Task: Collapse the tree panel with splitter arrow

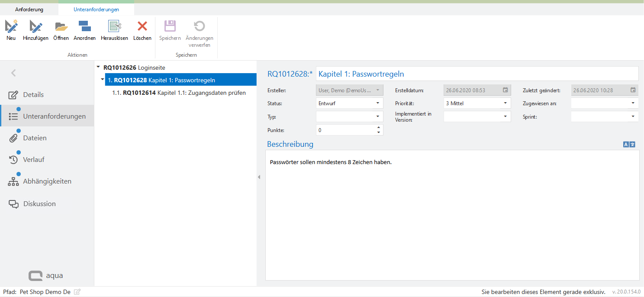Action: [259, 177]
